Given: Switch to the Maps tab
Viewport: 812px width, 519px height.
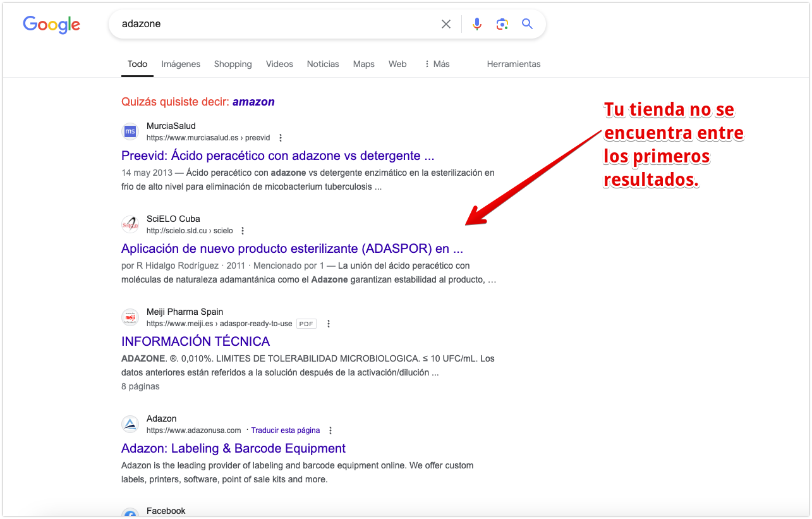Looking at the screenshot, I should [364, 64].
